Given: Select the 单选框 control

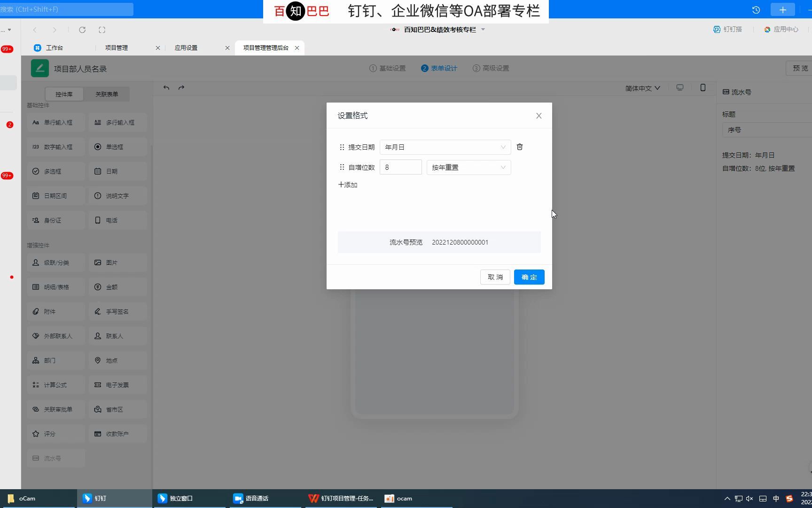Looking at the screenshot, I should pos(118,147).
